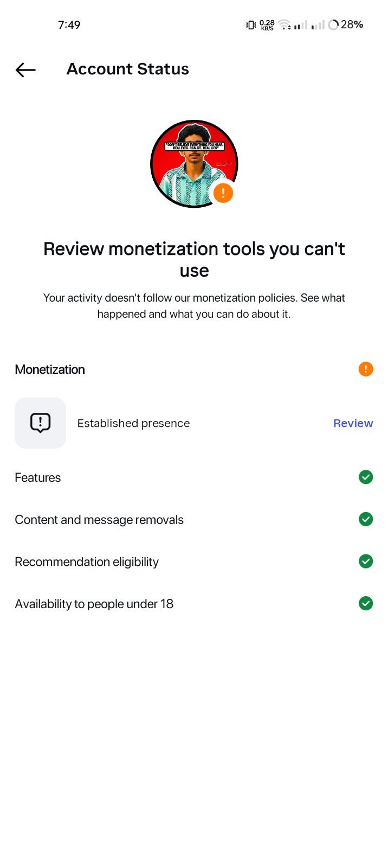Select the Recommendation eligibility item
388x868 pixels.
194,561
